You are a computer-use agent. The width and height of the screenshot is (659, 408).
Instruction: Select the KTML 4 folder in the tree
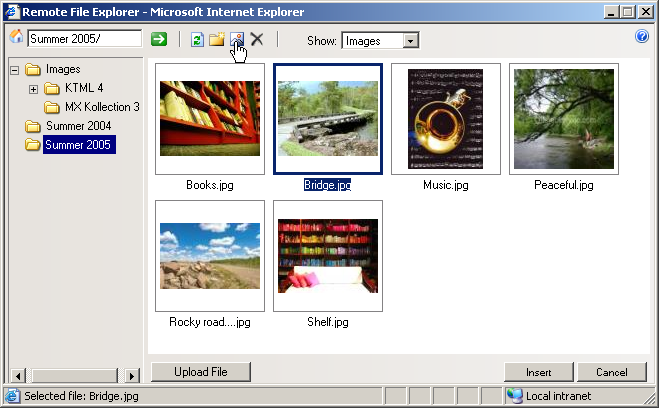tap(84, 88)
